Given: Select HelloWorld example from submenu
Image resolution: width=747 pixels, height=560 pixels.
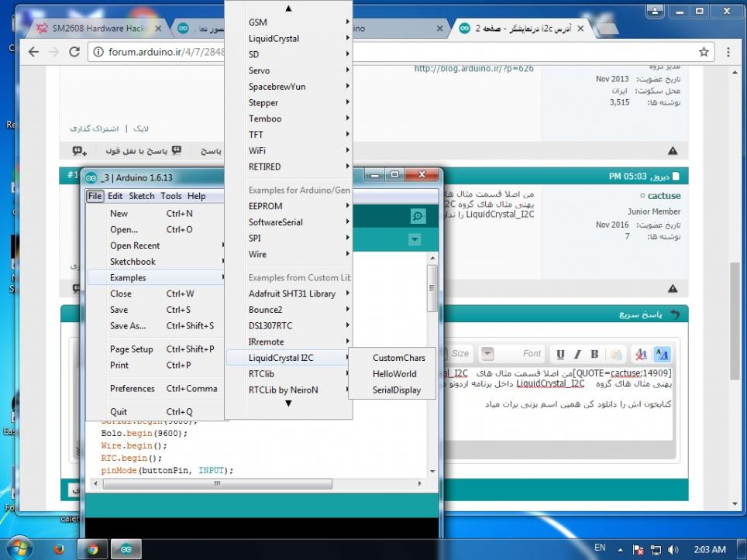Looking at the screenshot, I should 394,374.
